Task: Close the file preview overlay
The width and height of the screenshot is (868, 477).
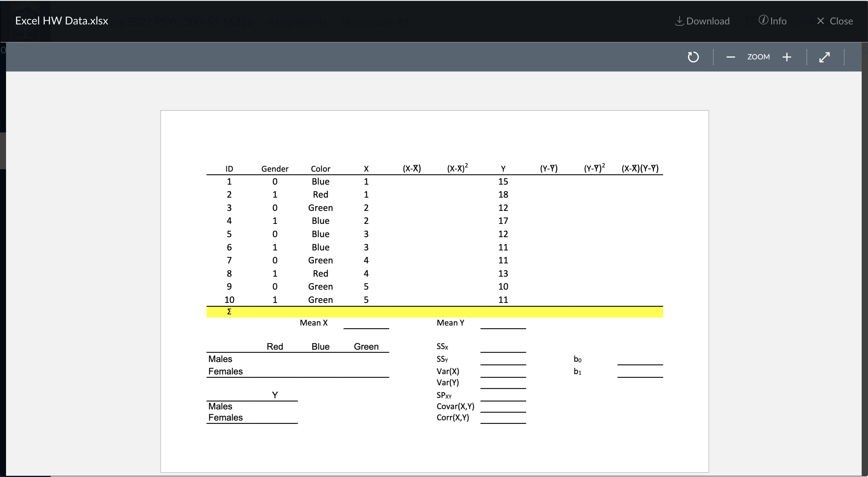Action: 835,21
